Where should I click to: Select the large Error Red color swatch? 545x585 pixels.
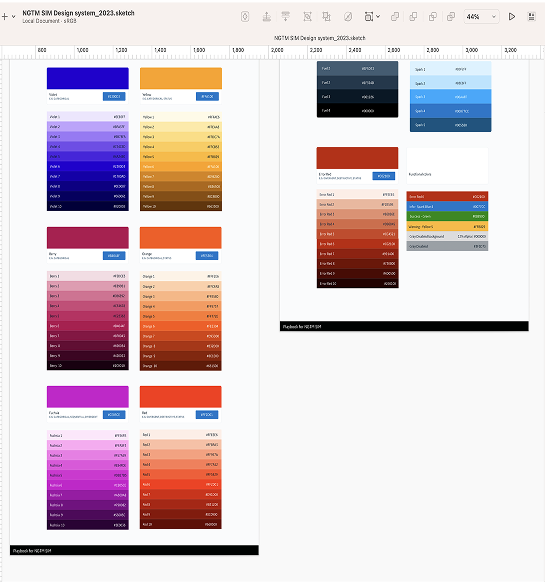(357, 158)
